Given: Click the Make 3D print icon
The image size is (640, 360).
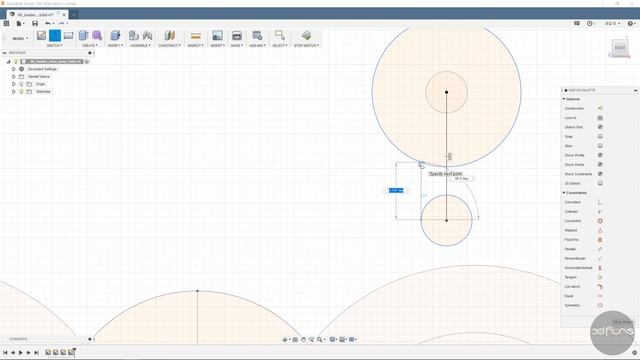Looking at the screenshot, I should 236,36.
